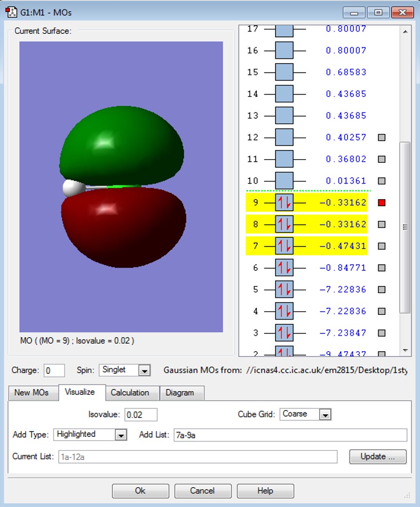
Task: Click occupancy box of orbital 12
Action: [284, 137]
